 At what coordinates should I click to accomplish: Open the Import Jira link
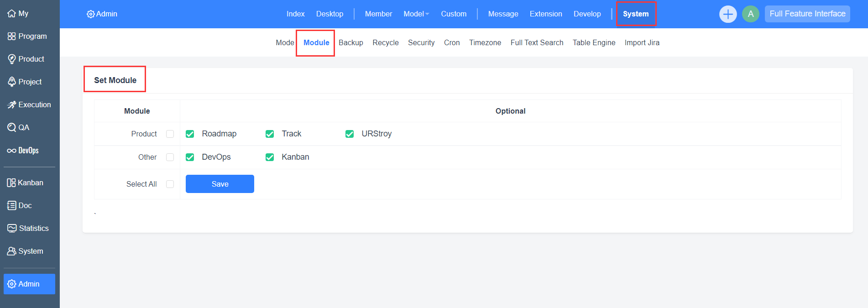point(642,43)
